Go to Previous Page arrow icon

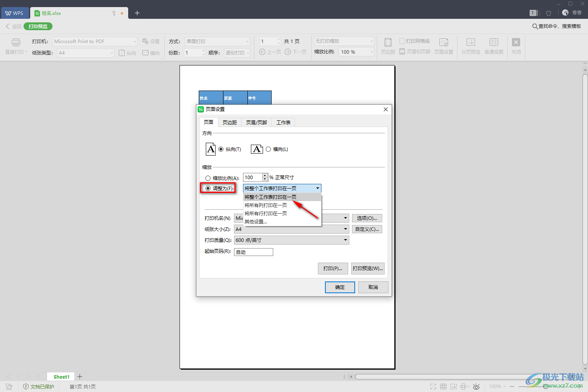click(x=262, y=52)
